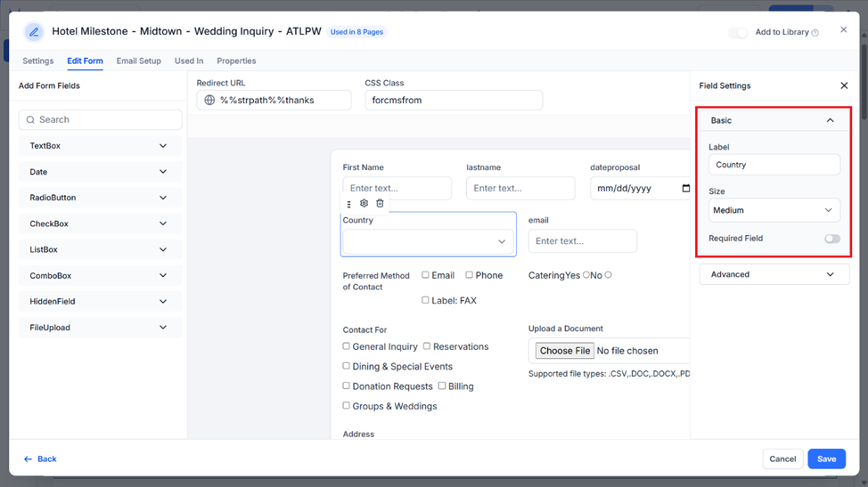The image size is (868, 487).
Task: Click the dateproposal date field
Action: (x=640, y=188)
